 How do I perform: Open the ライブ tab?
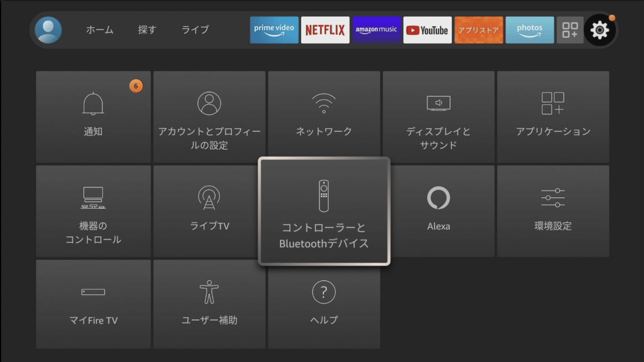point(195,30)
